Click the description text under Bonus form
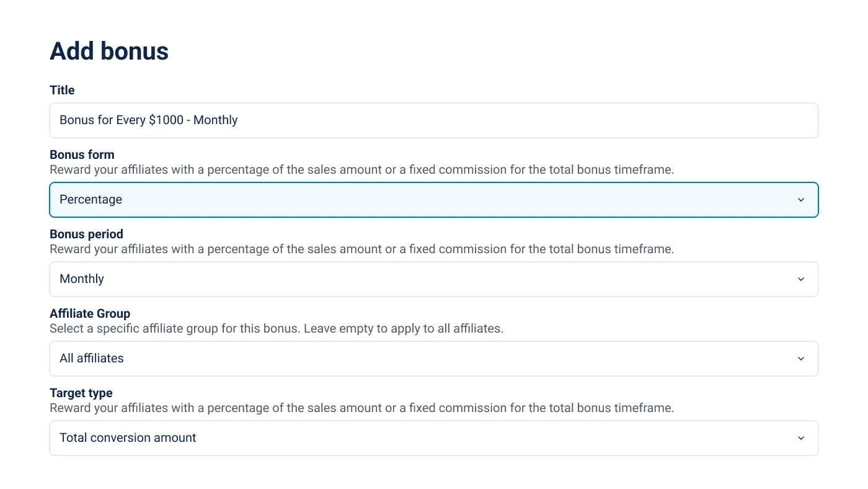 pyautogui.click(x=361, y=169)
